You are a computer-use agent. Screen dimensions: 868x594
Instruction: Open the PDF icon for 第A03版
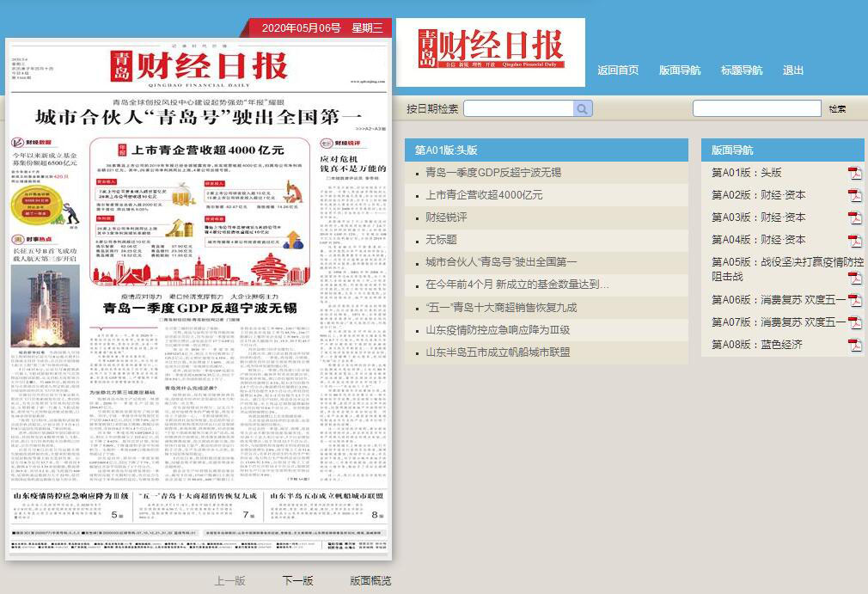[855, 218]
